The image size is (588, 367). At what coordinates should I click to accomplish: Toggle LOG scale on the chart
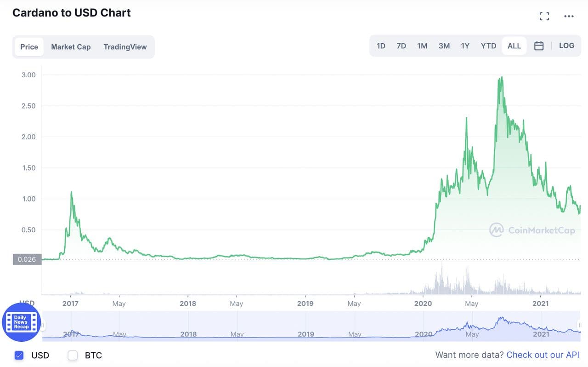pos(566,46)
